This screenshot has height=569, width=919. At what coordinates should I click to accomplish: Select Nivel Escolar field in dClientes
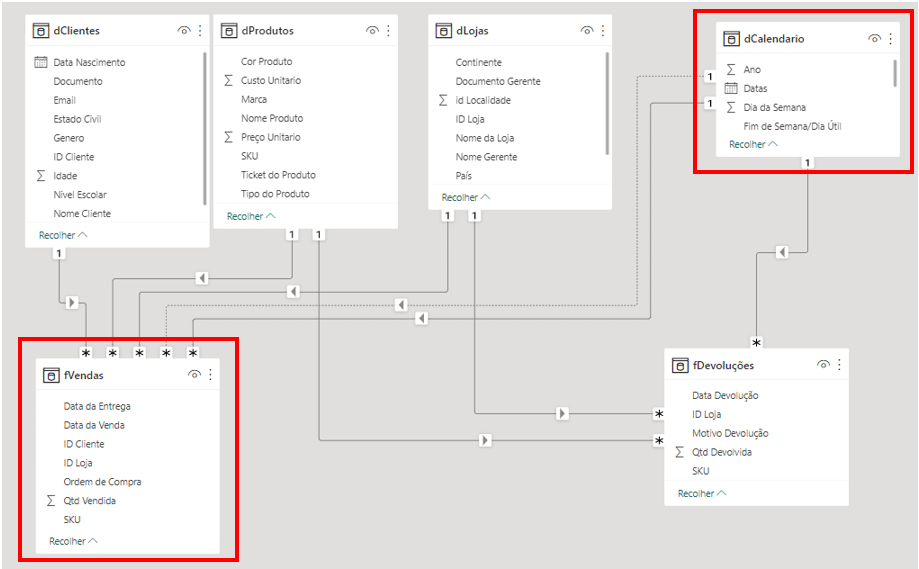point(80,195)
